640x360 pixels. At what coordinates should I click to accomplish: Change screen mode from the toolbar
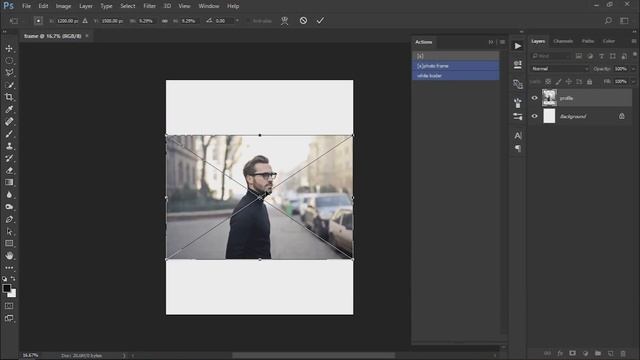(x=9, y=318)
